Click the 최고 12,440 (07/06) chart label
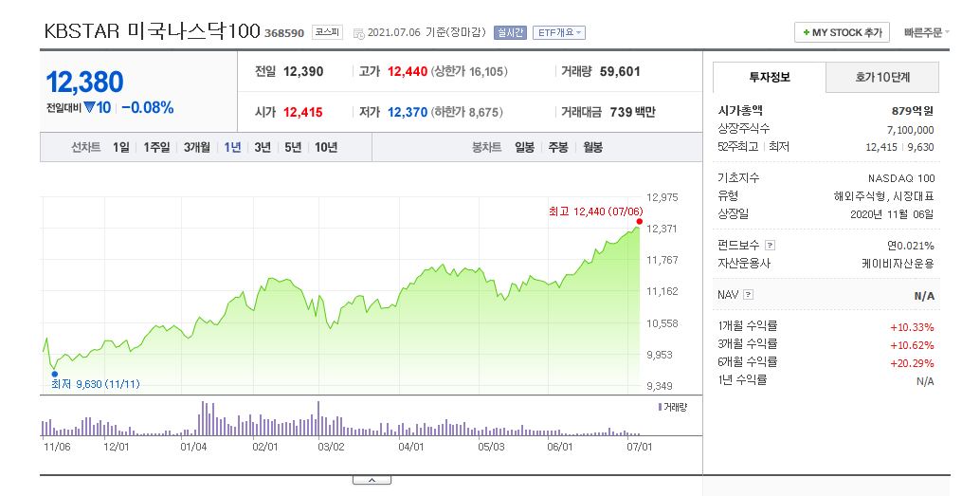 point(595,211)
